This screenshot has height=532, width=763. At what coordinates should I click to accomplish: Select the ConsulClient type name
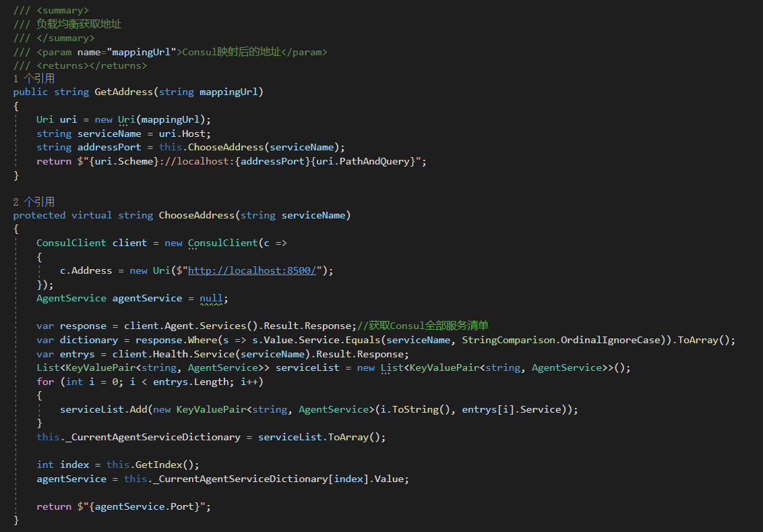71,242
